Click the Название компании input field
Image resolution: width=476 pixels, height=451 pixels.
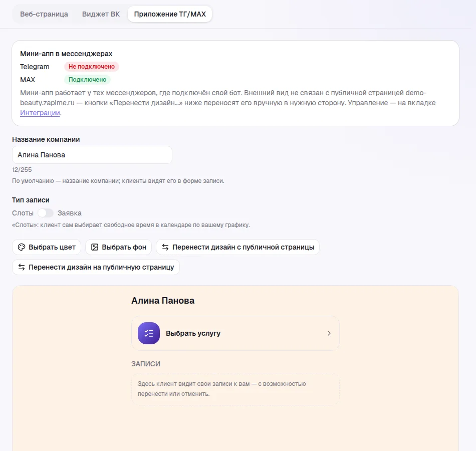pyautogui.click(x=92, y=155)
